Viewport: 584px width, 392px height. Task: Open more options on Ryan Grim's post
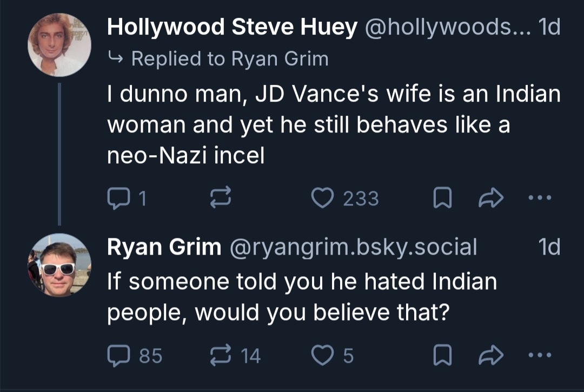coord(539,355)
